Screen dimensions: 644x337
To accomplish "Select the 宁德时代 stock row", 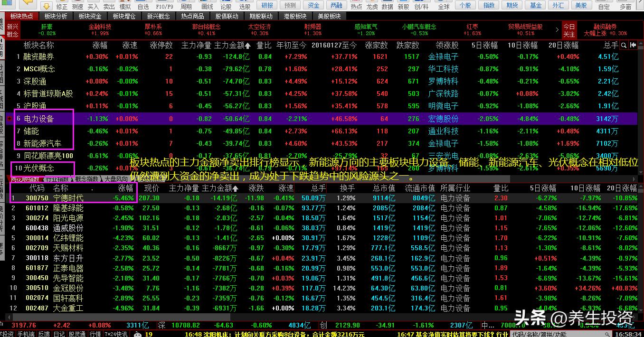I will click(68, 198).
